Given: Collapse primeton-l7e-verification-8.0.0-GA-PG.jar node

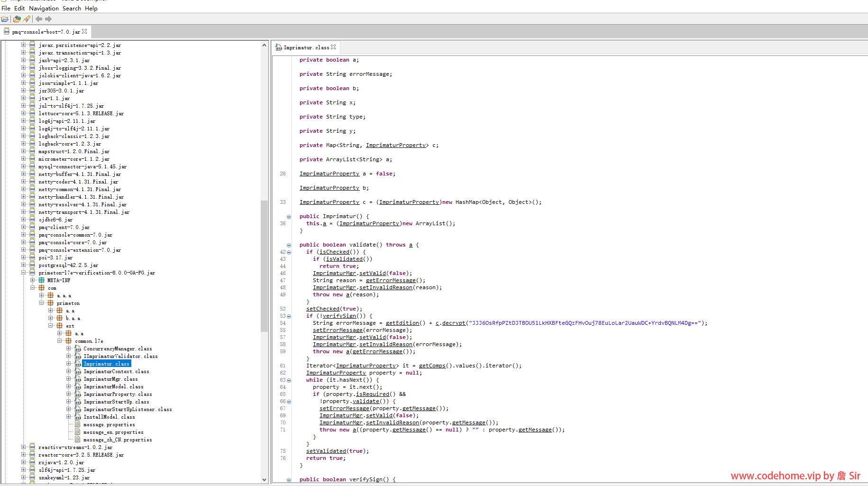Looking at the screenshot, I should click(23, 273).
